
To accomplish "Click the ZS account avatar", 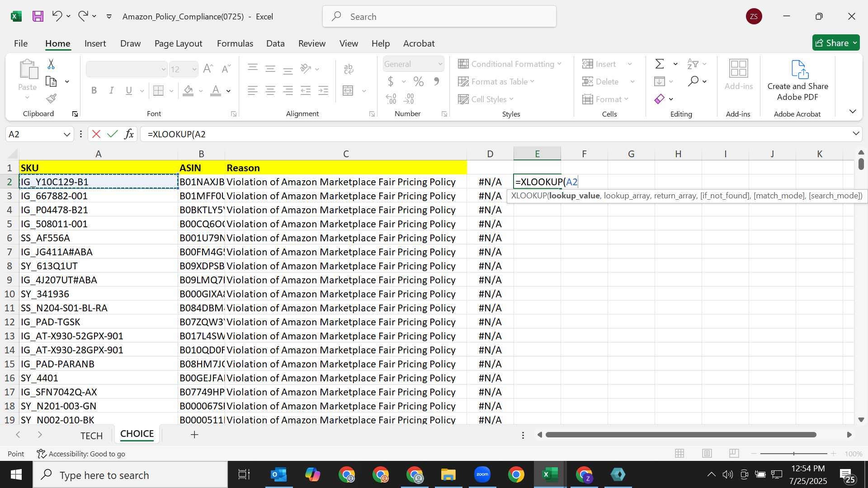I will click(x=754, y=17).
